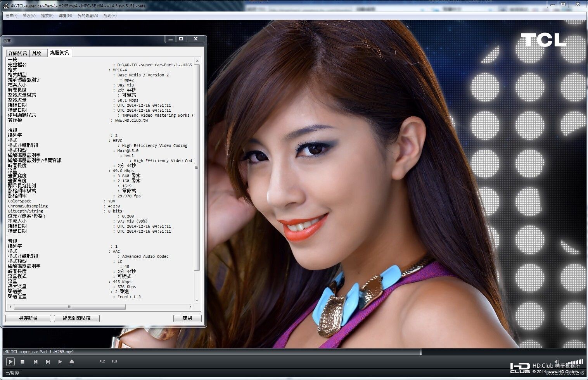Click the vertical scrollbar thumb in media info
Screen dimensions: 588x380
197,168
